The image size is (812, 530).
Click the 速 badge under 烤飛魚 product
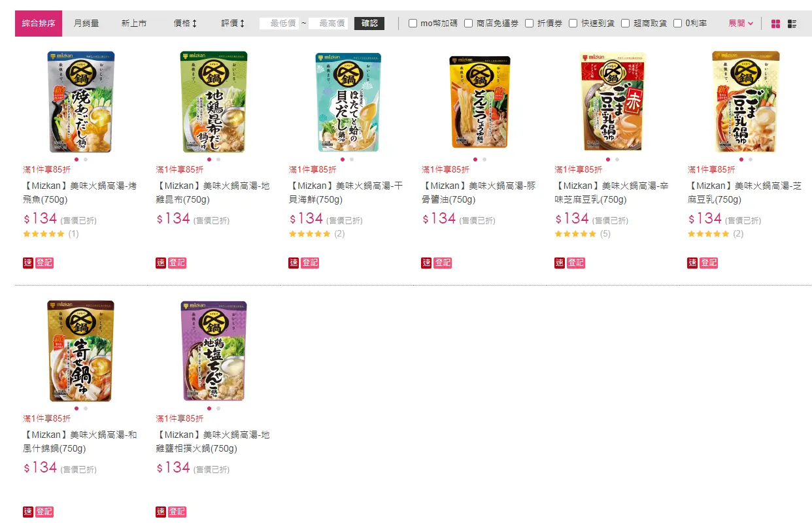tap(28, 263)
